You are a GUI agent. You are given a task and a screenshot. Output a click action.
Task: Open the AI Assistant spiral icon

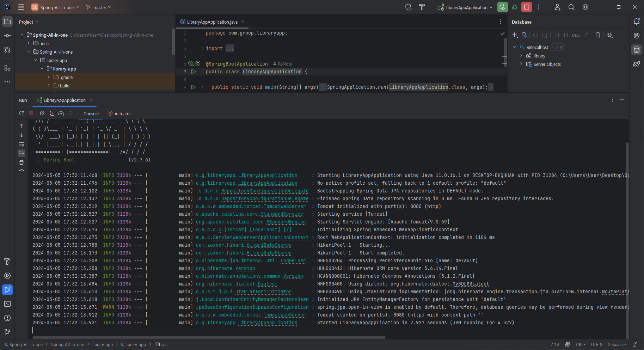point(637,36)
